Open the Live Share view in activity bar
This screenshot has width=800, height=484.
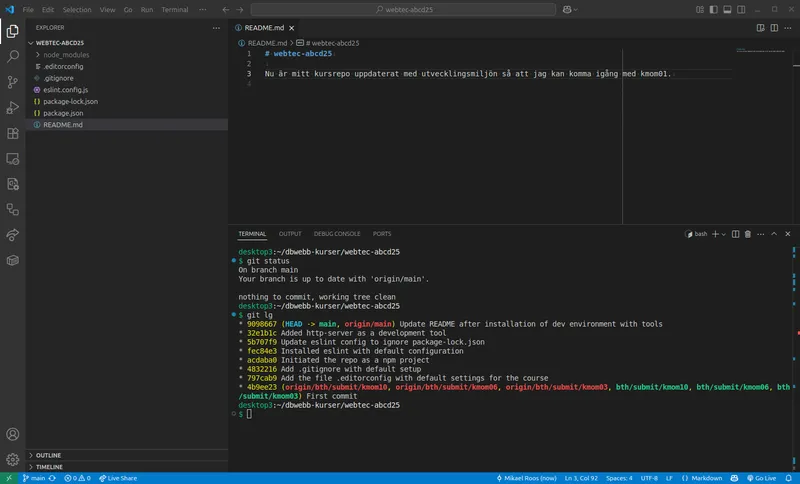click(12, 235)
